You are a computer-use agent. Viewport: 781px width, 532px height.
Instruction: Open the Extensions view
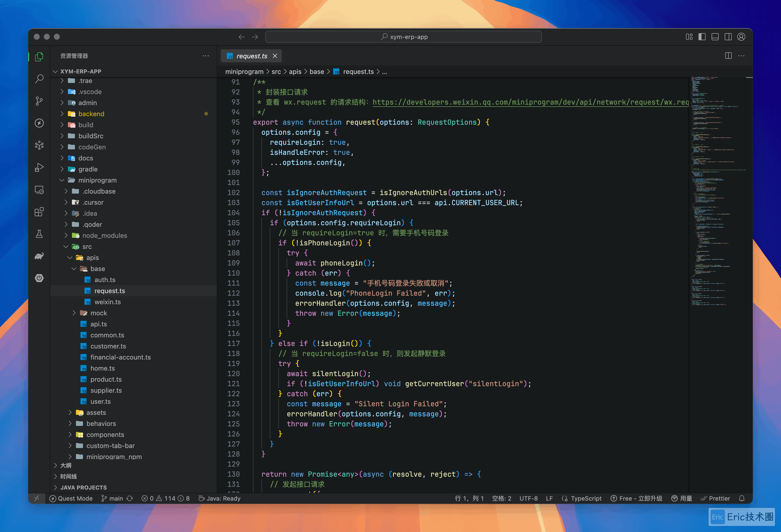tap(39, 212)
